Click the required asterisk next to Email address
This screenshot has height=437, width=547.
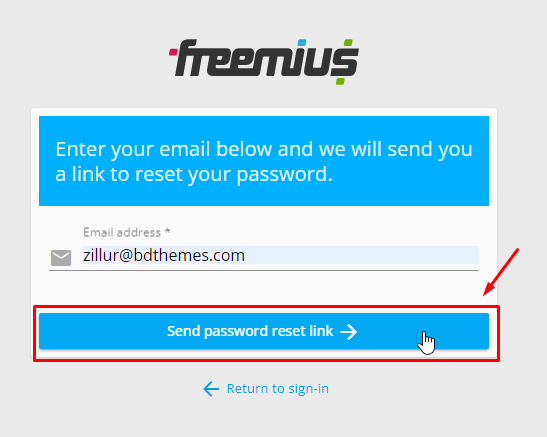coord(168,231)
